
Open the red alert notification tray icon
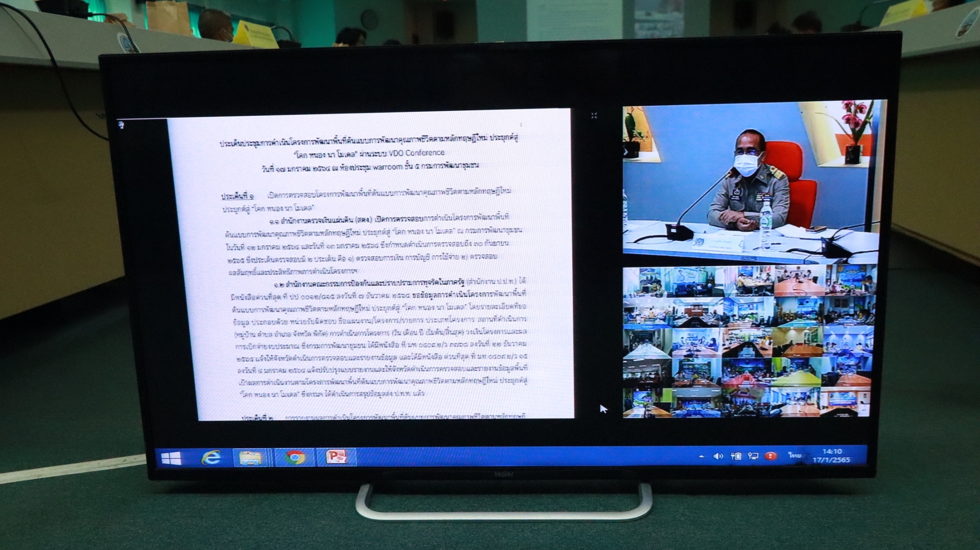click(770, 456)
